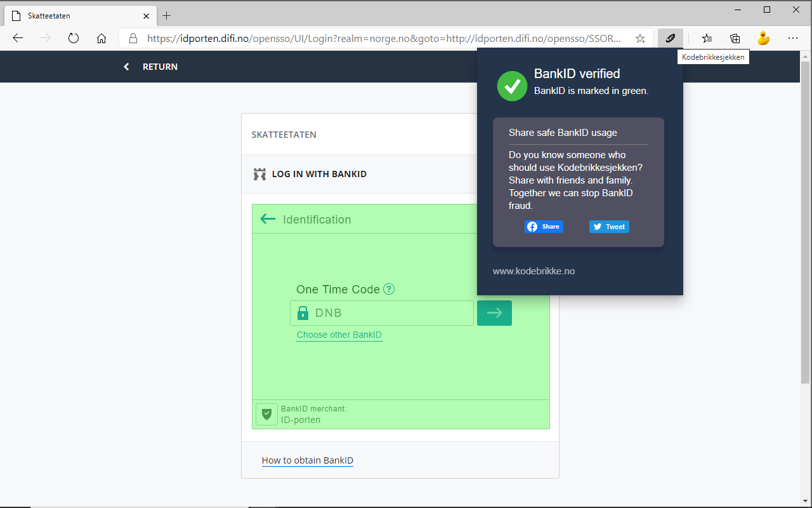This screenshot has width=812, height=508.
Task: Bookmark this page with the star icon
Action: (x=640, y=38)
